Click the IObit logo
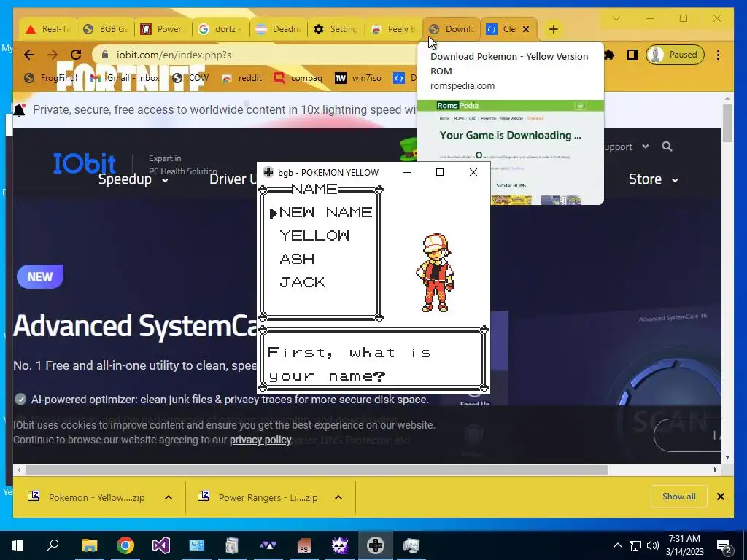 tap(85, 163)
